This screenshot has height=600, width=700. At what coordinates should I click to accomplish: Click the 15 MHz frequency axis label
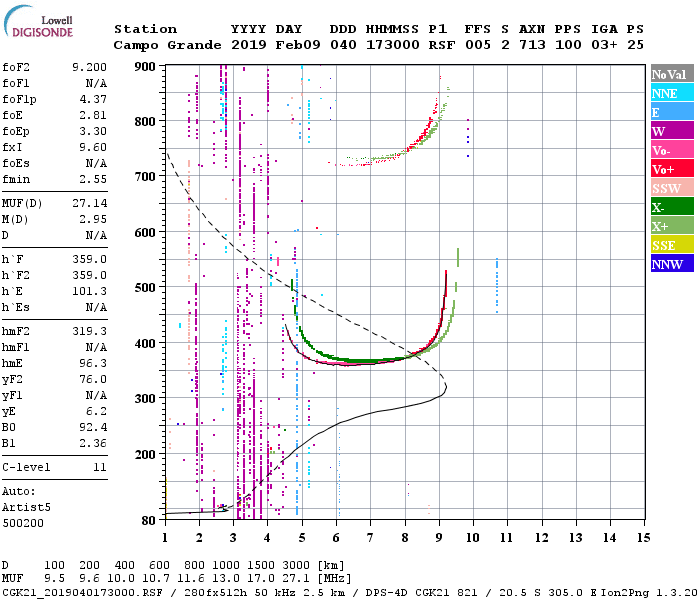(643, 538)
